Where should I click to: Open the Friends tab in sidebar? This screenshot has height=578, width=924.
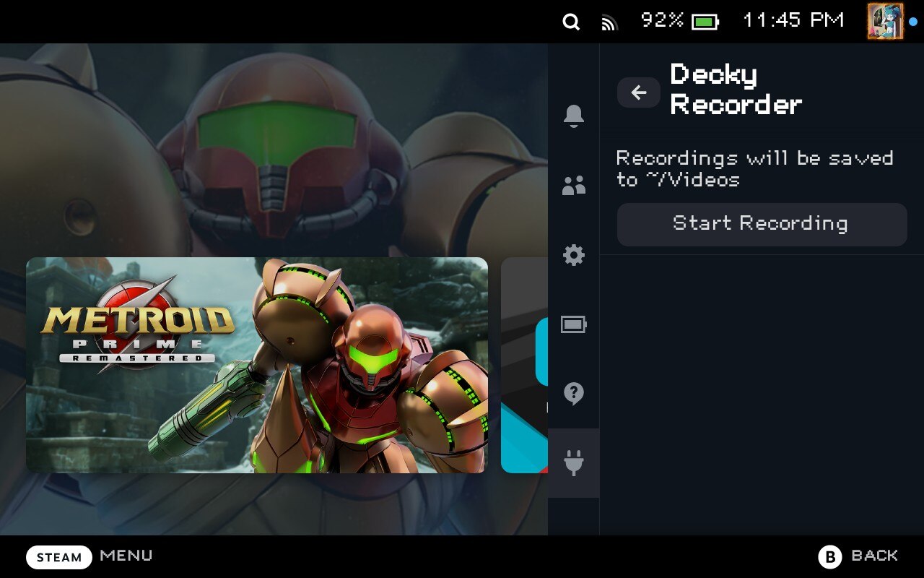tap(574, 186)
